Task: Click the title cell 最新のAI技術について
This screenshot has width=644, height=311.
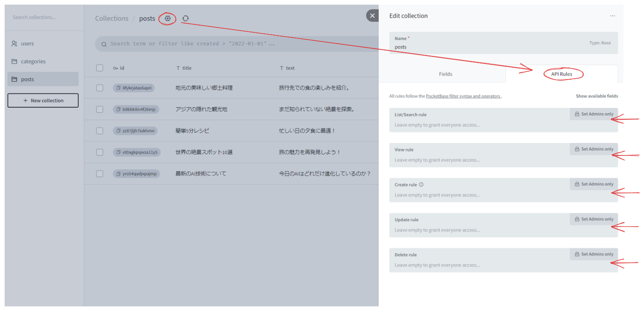Action: click(x=201, y=174)
